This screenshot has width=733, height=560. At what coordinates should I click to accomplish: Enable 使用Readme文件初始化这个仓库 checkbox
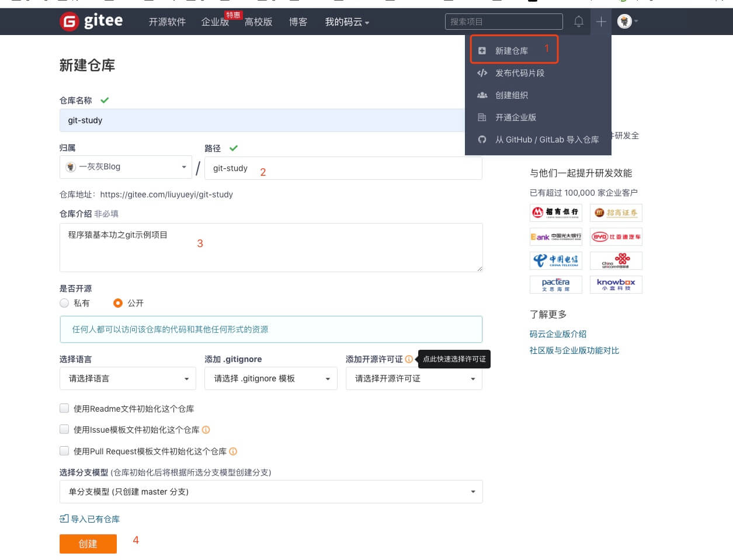64,409
